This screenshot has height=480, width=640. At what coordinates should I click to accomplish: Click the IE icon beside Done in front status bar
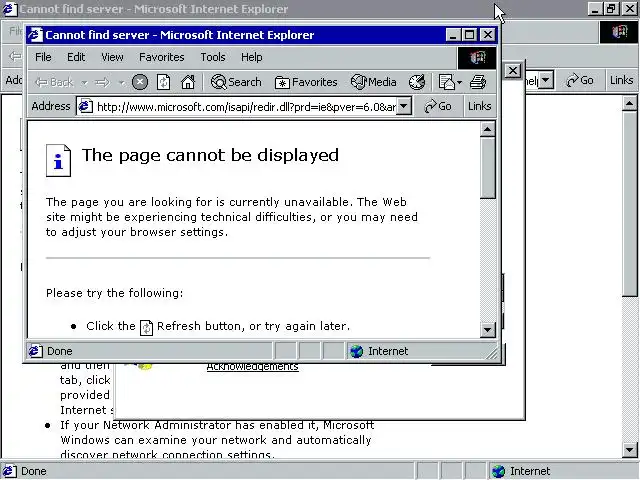[x=36, y=351]
